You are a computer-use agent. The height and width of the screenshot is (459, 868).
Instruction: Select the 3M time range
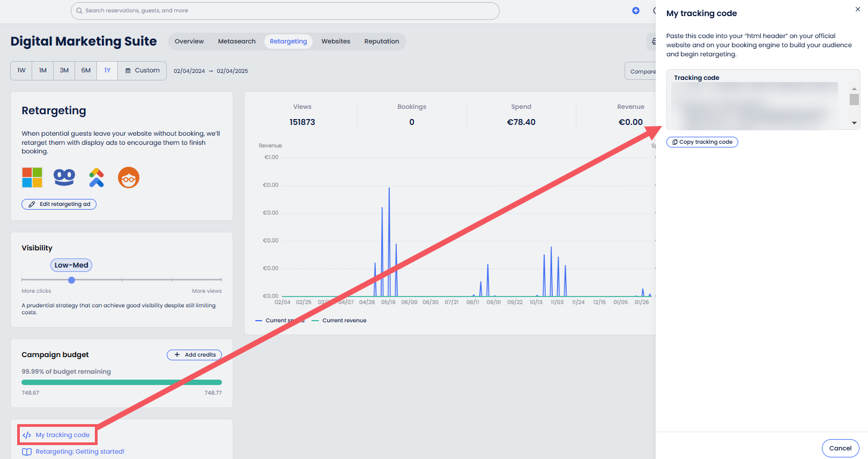64,70
